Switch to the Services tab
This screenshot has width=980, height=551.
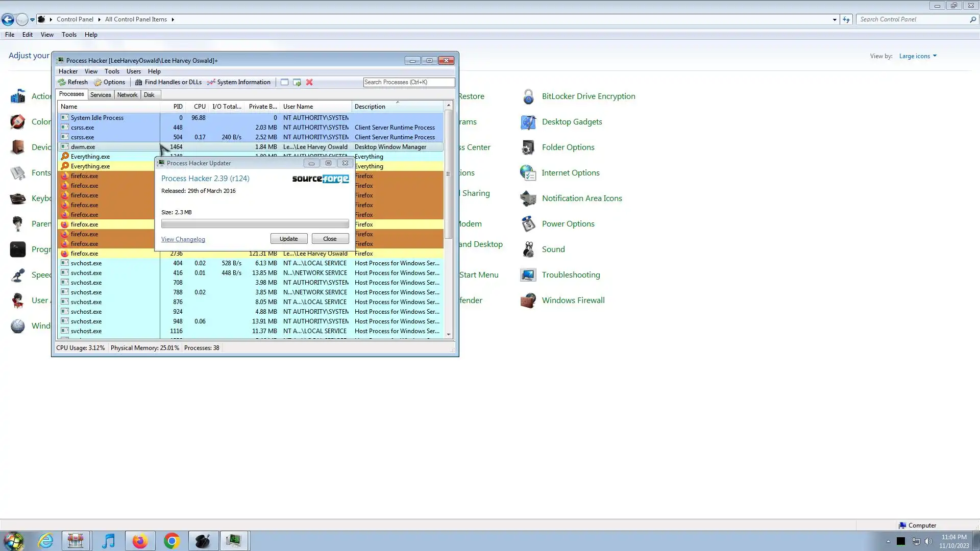coord(101,95)
